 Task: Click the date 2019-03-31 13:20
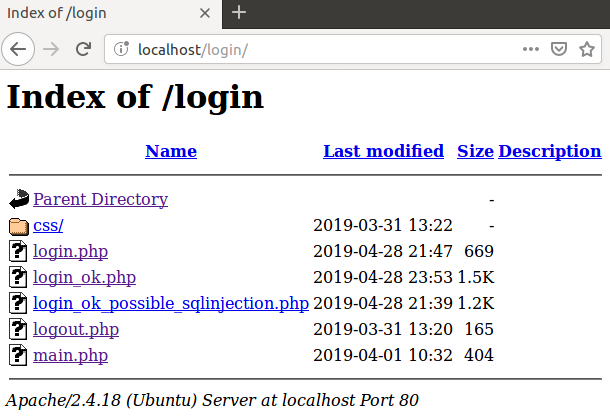[x=383, y=330]
